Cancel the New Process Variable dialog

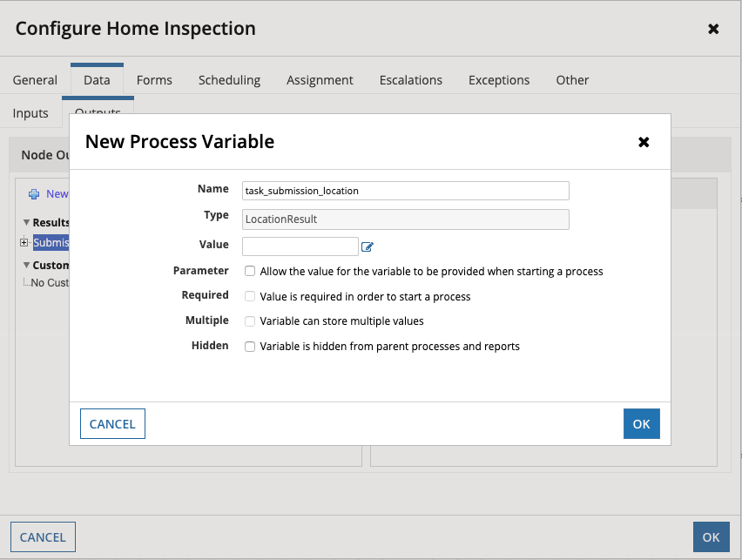112,423
